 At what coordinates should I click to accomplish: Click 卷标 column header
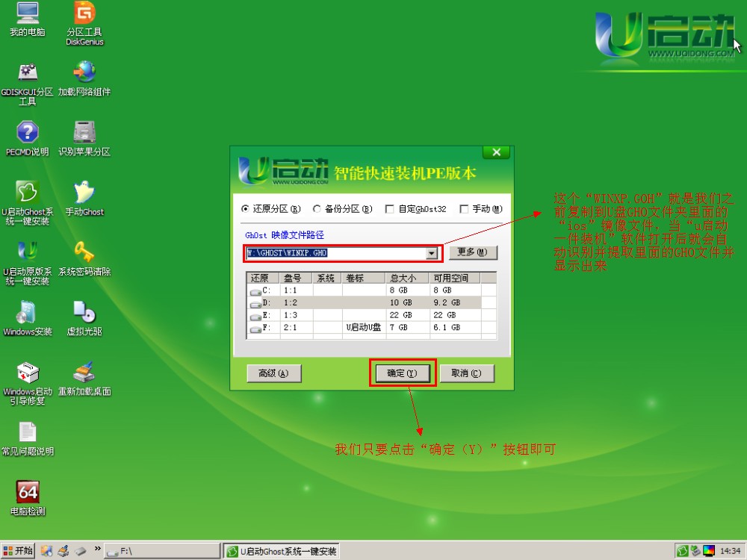[362, 278]
